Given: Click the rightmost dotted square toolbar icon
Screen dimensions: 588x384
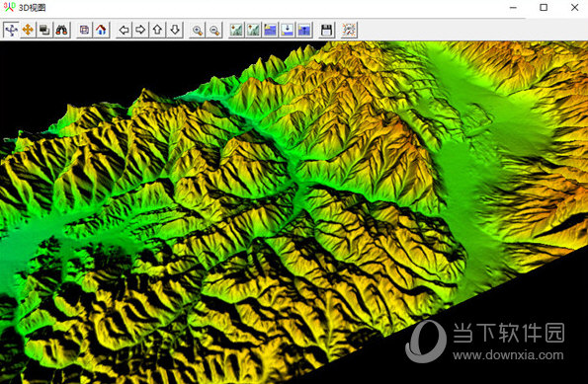Looking at the screenshot, I should pos(349,30).
